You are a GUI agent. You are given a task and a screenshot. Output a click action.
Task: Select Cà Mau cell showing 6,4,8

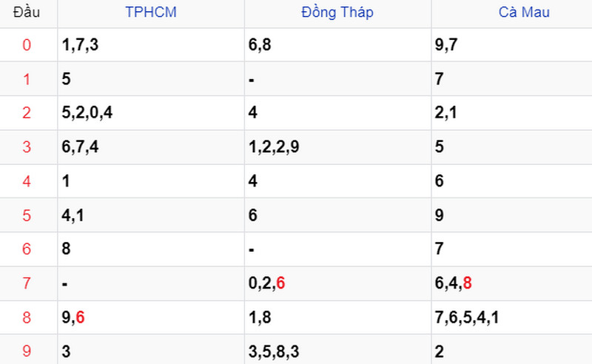[x=512, y=283]
